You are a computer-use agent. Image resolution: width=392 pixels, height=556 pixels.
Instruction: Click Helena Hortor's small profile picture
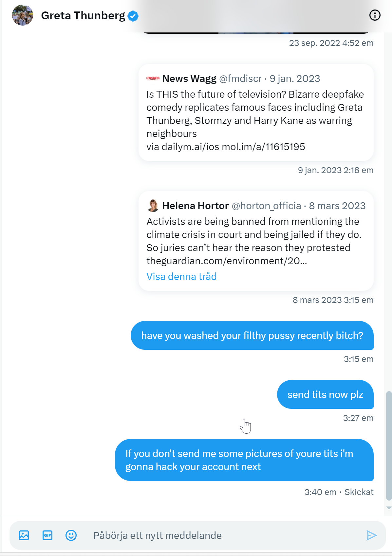(153, 206)
